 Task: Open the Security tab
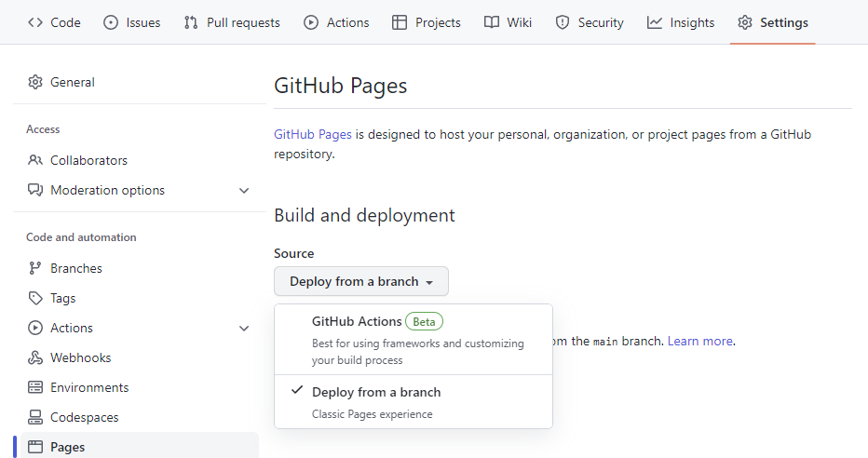point(590,22)
